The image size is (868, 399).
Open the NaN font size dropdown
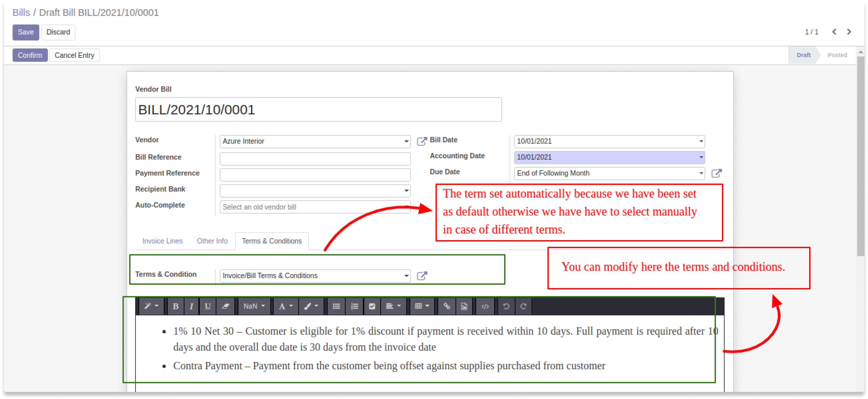click(254, 306)
